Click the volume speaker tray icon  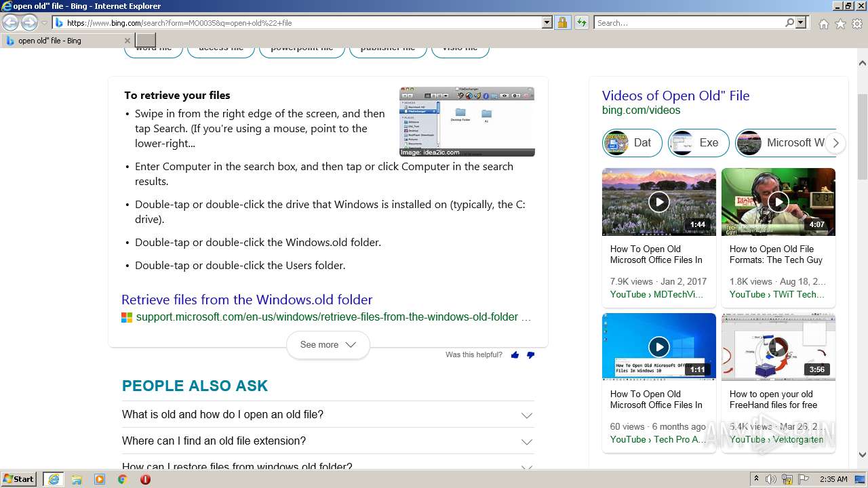tap(771, 479)
